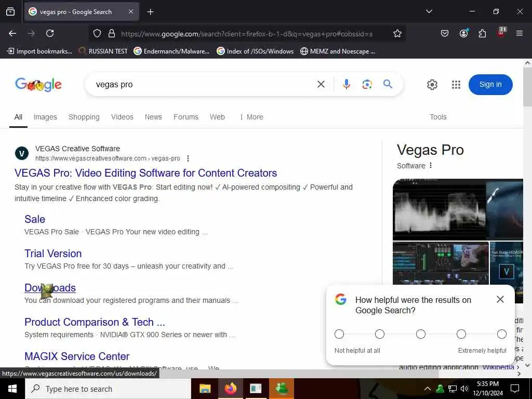The width and height of the screenshot is (532, 399).
Task: Select the fourth helpfulness rating circle
Action: pyautogui.click(x=461, y=334)
